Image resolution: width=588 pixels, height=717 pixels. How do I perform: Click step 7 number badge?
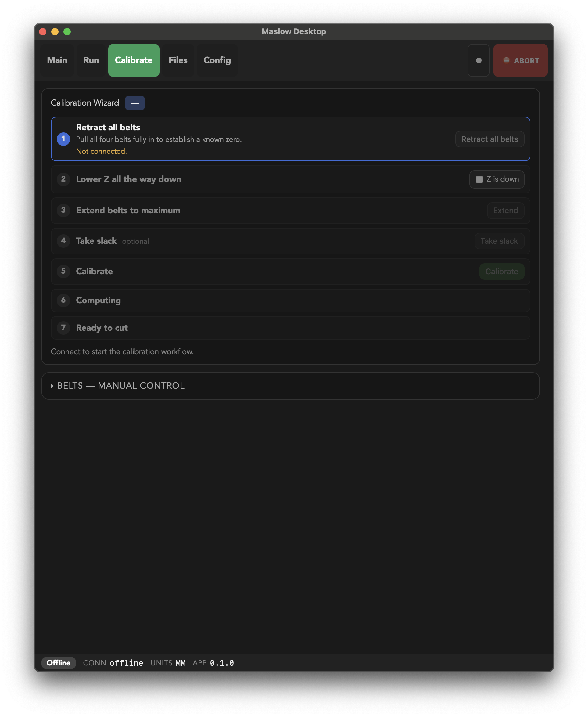pos(63,328)
